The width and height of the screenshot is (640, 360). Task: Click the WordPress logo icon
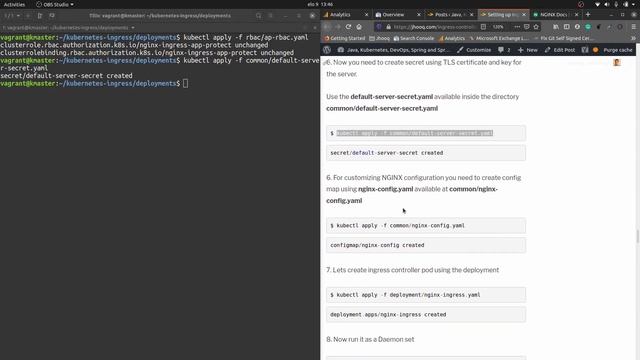coord(327,50)
